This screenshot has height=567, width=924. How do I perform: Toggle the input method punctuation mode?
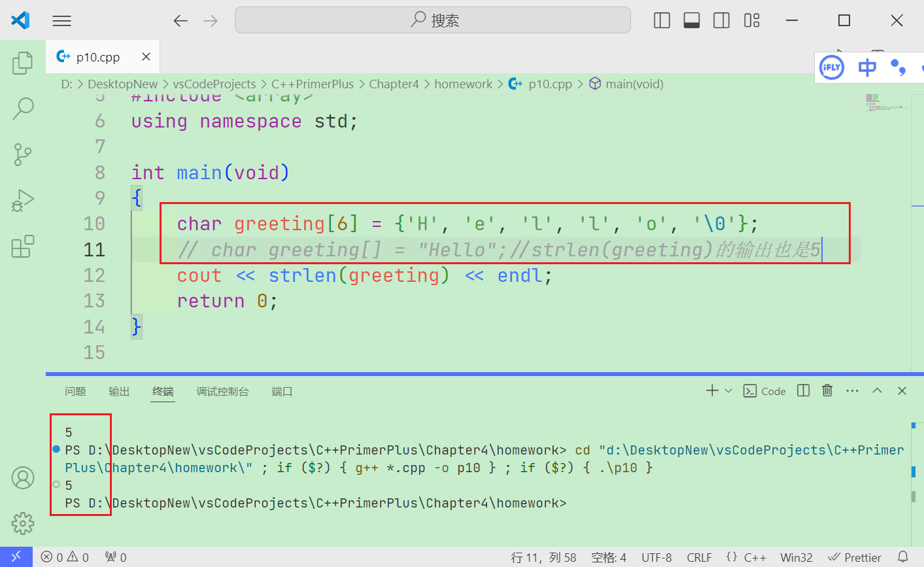[898, 67]
